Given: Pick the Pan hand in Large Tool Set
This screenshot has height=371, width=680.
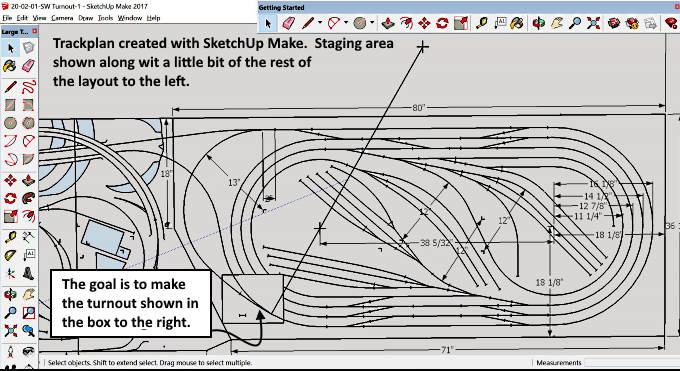Looking at the screenshot, I should 28,295.
